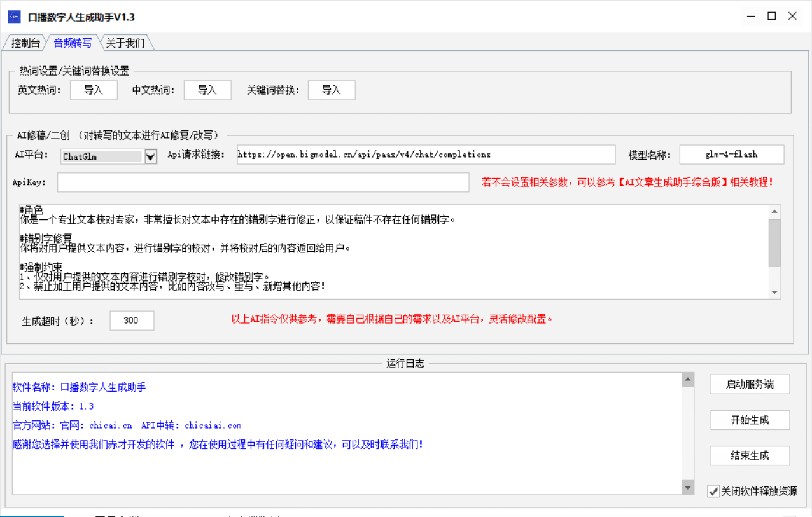Switch to the 控制台 tab
The image size is (812, 517).
pyautogui.click(x=25, y=43)
